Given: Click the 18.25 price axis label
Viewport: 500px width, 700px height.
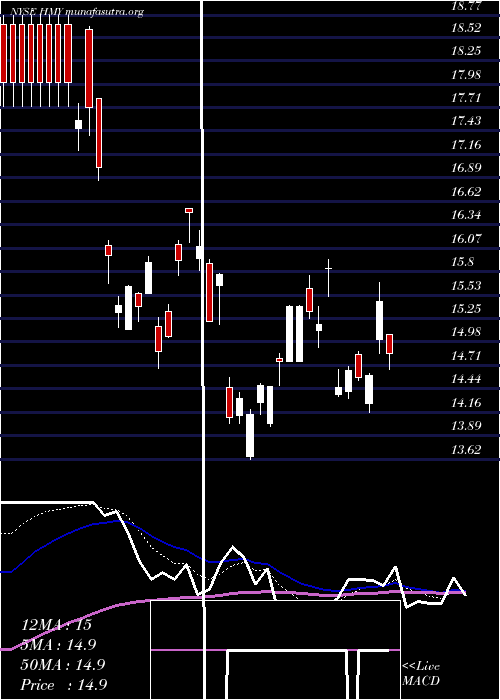Looking at the screenshot, I should (467, 51).
